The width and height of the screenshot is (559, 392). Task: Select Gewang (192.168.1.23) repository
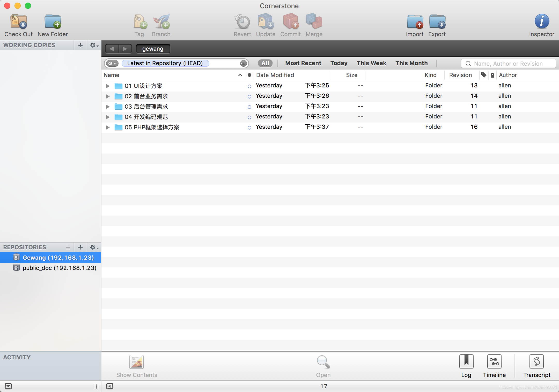click(50, 258)
